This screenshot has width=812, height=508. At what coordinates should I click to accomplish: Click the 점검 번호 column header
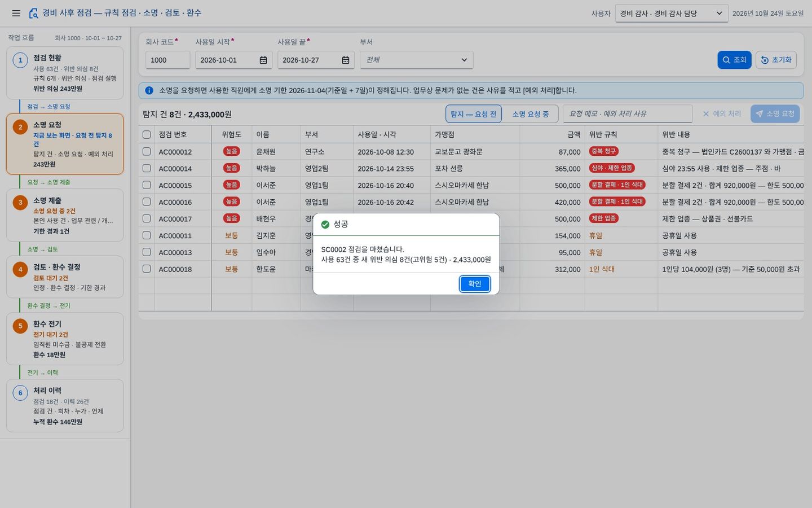[x=183, y=134]
